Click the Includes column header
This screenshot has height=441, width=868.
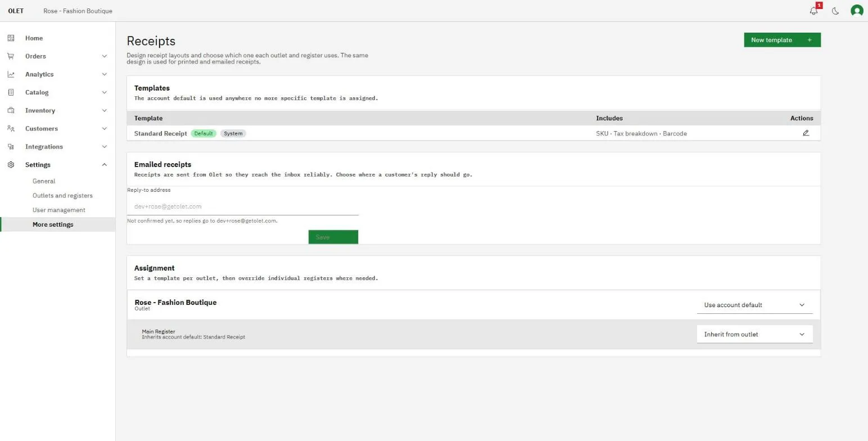click(x=609, y=118)
